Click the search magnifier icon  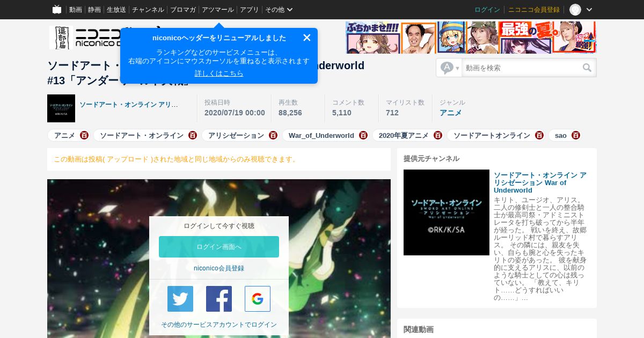(x=587, y=68)
